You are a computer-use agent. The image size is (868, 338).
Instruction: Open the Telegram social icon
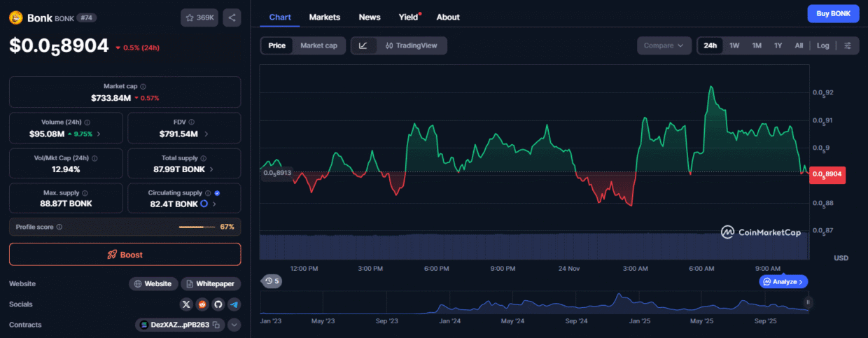[234, 304]
